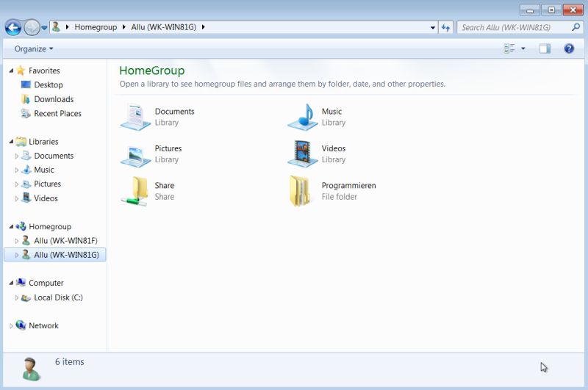The height and width of the screenshot is (390, 588).
Task: Select Network in navigation pane
Action: coord(43,326)
